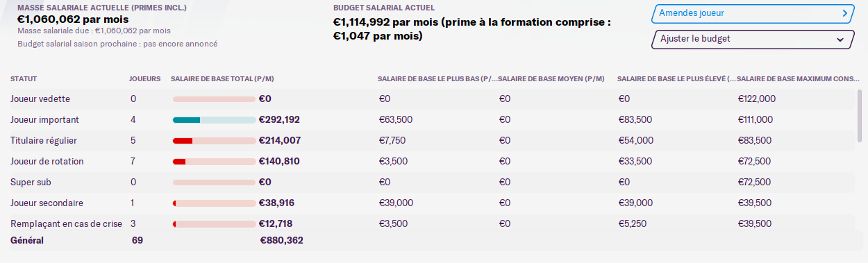
Task: Select the Joueur de rotation row
Action: pyautogui.click(x=431, y=162)
